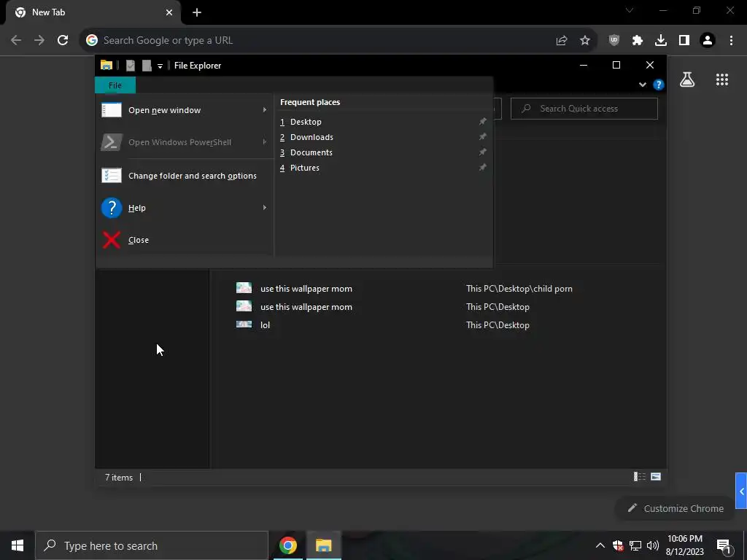Open the Windows Start menu

coord(18,545)
